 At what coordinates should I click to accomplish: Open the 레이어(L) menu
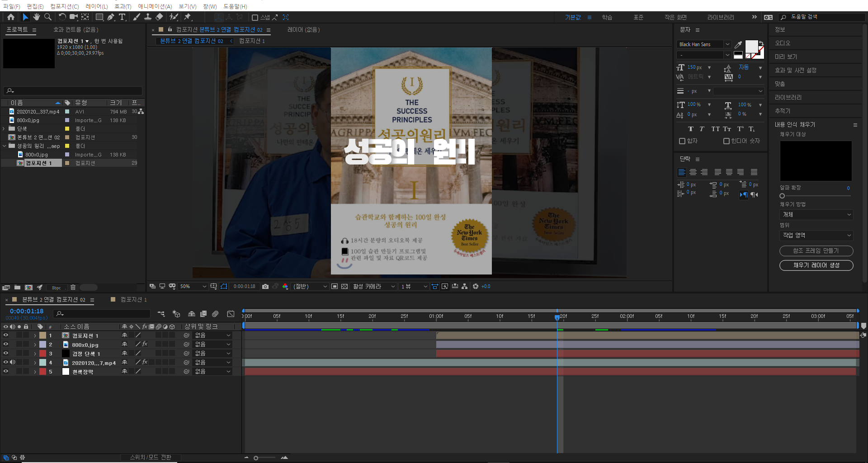pyautogui.click(x=97, y=6)
